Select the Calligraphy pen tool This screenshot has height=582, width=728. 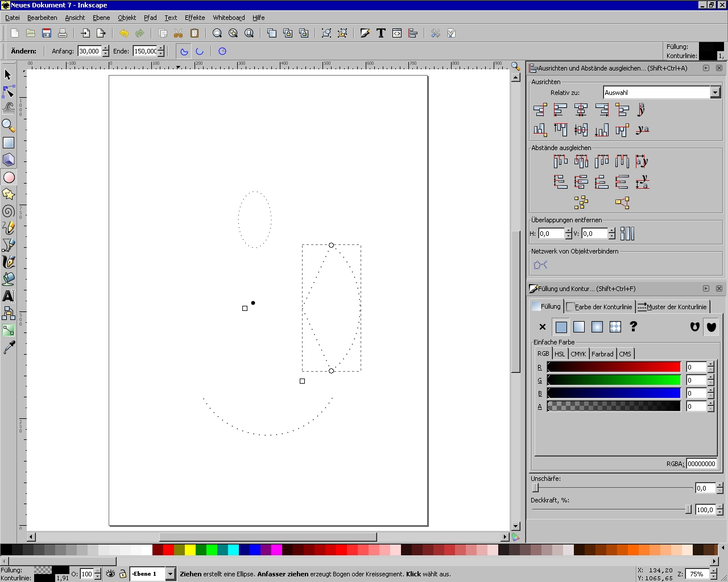[9, 262]
